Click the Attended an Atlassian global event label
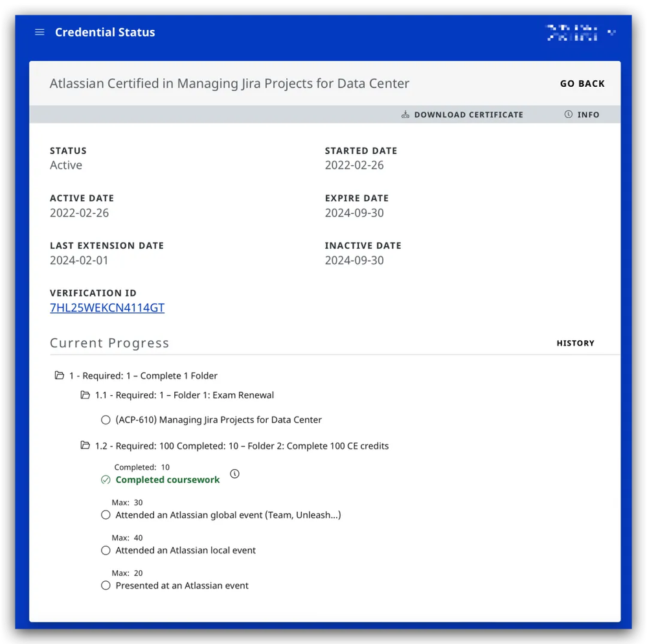Viewport: 647px width, 644px height. pyautogui.click(x=228, y=515)
